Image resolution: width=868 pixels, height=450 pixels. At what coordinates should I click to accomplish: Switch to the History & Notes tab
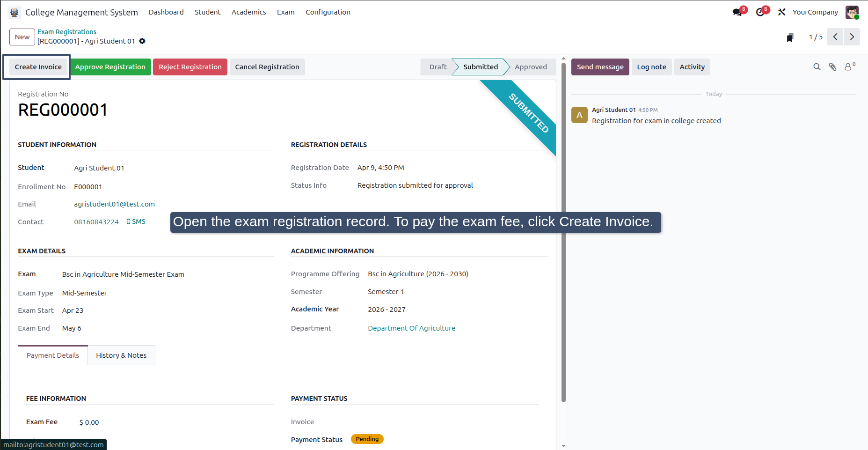pos(121,355)
